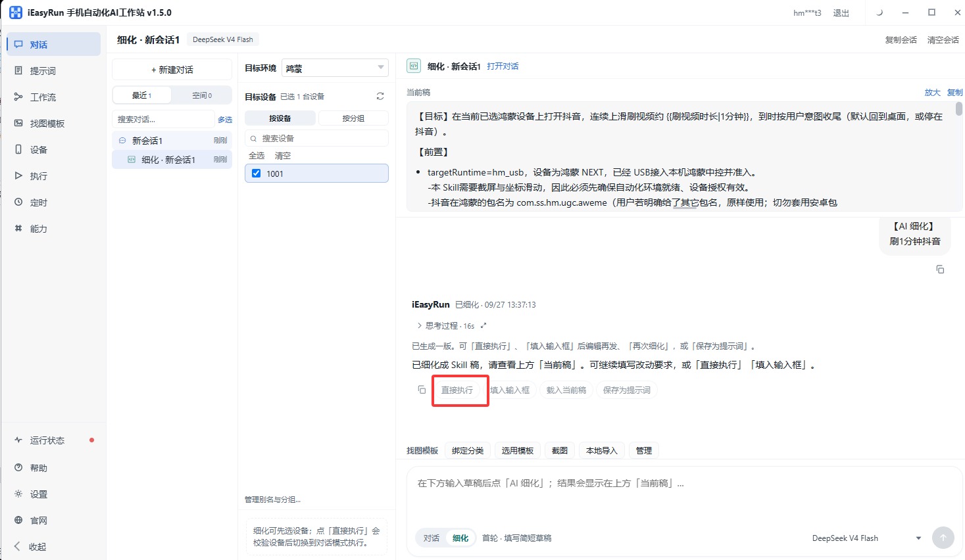Click the 新建对话 button
The width and height of the screenshot is (965, 560).
(x=172, y=70)
